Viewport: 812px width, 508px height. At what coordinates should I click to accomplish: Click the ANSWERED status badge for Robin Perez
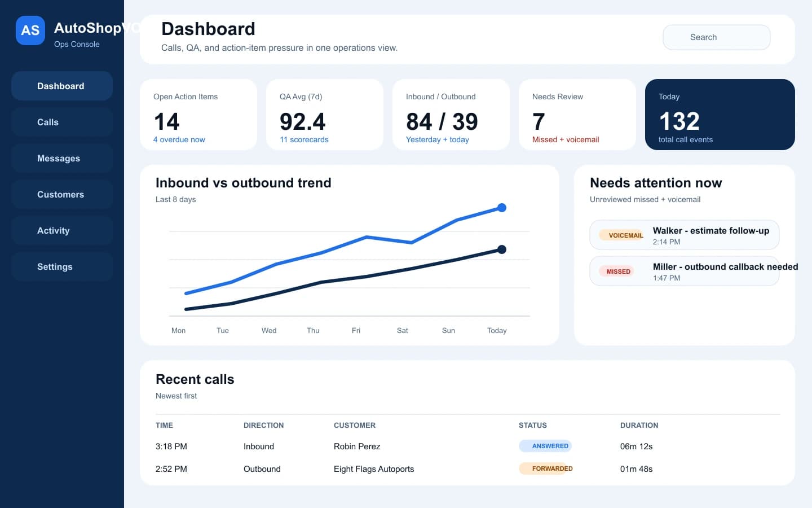tap(545, 446)
